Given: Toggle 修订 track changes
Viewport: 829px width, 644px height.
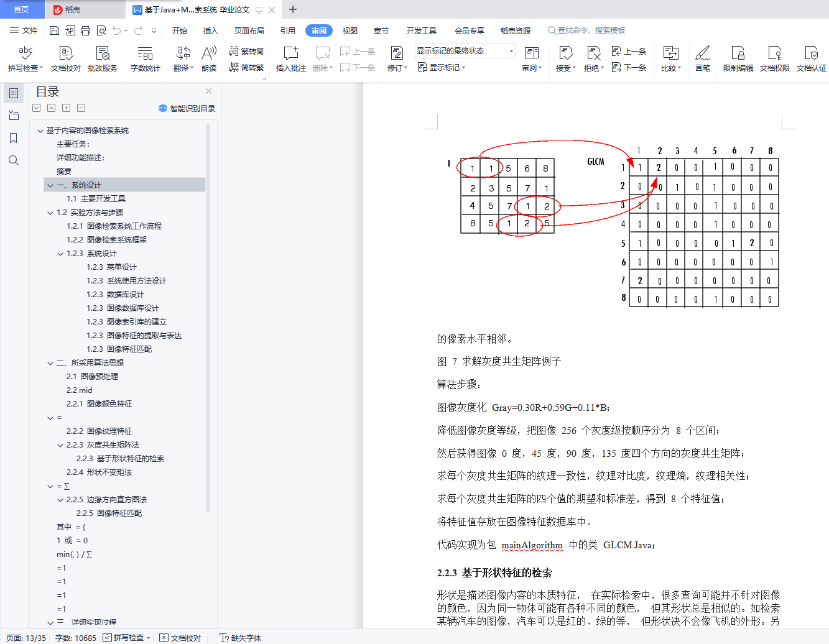Looking at the screenshot, I should (x=397, y=59).
